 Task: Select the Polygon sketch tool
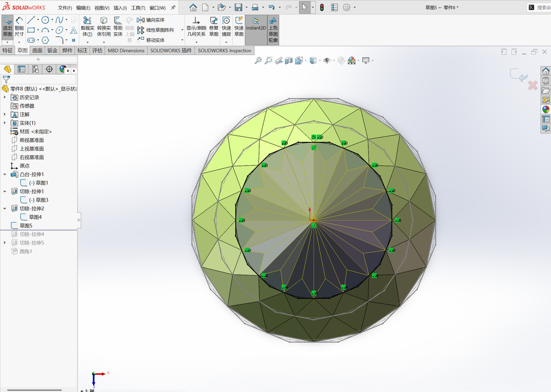tap(45, 40)
